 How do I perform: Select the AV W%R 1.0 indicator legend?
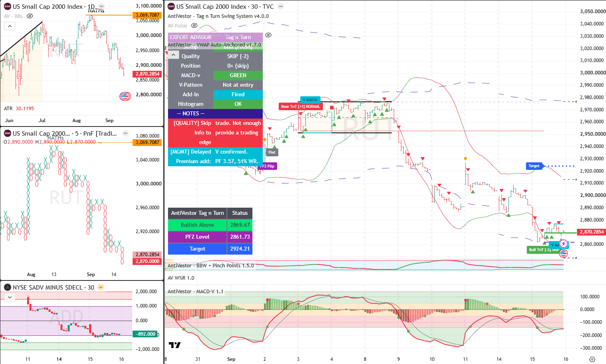pyautogui.click(x=181, y=278)
